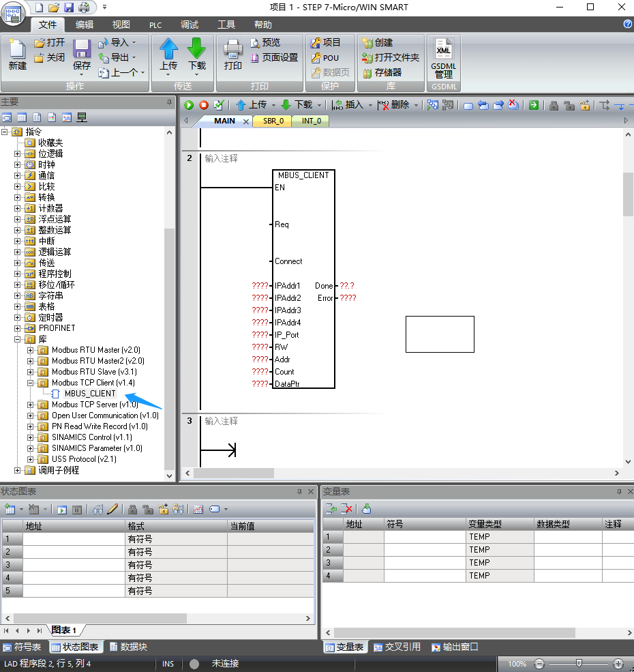The width and height of the screenshot is (634, 672).
Task: Click pencil write icon in status chart toolbar
Action: point(112,509)
